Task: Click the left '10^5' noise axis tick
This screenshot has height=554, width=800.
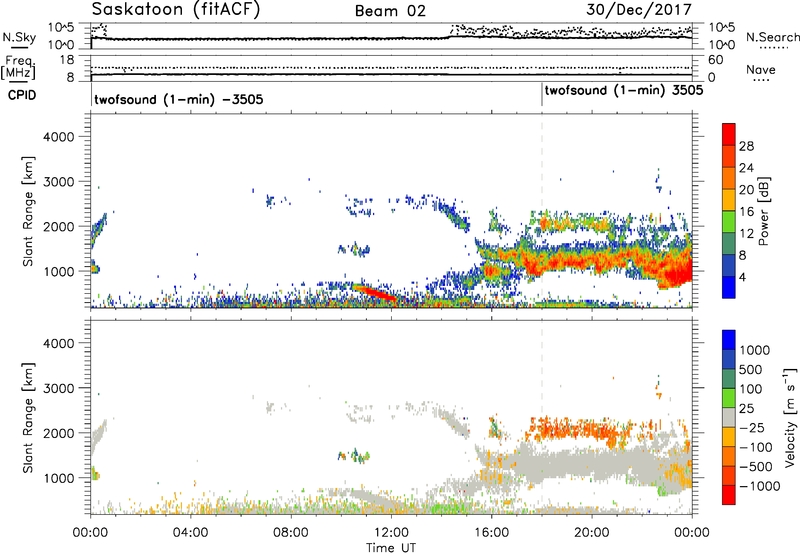Action: tap(61, 27)
